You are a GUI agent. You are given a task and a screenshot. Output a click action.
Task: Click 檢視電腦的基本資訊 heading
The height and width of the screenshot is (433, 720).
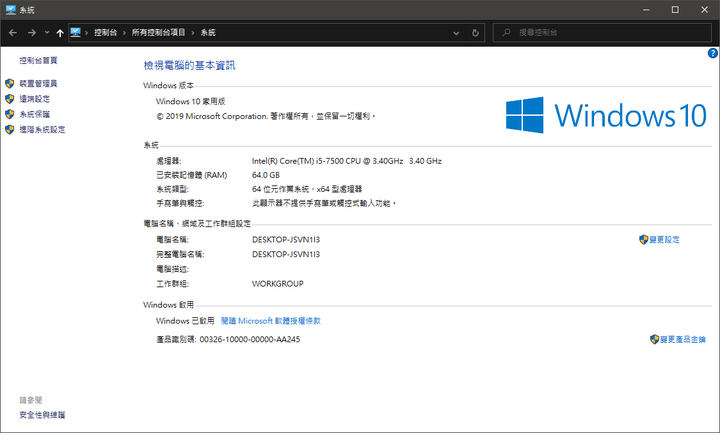(189, 65)
